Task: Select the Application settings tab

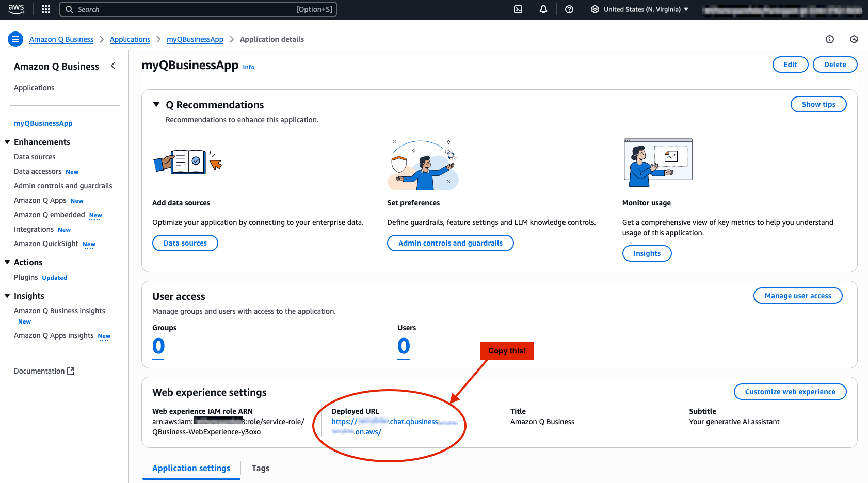Action: point(191,468)
